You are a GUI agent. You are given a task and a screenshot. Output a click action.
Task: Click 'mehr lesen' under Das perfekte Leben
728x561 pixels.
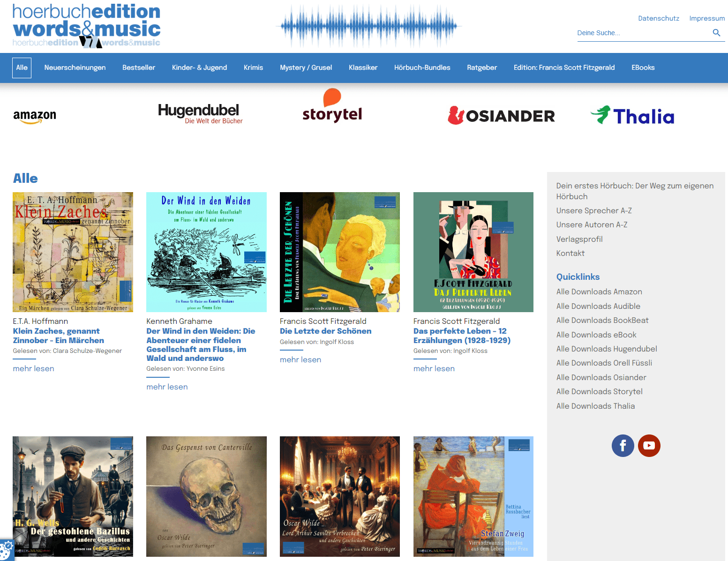pos(434,368)
